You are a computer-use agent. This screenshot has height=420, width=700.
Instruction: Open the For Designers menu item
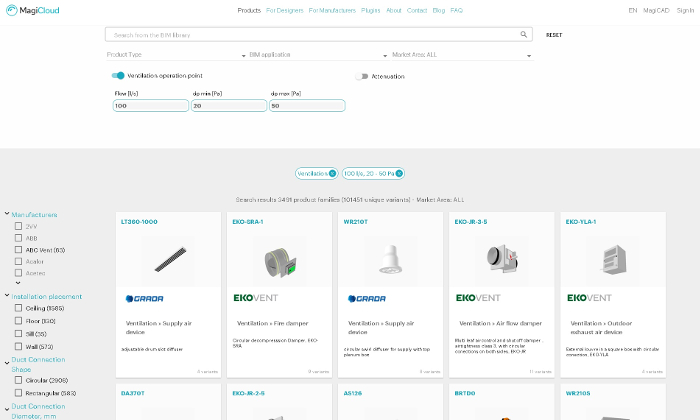(x=285, y=10)
